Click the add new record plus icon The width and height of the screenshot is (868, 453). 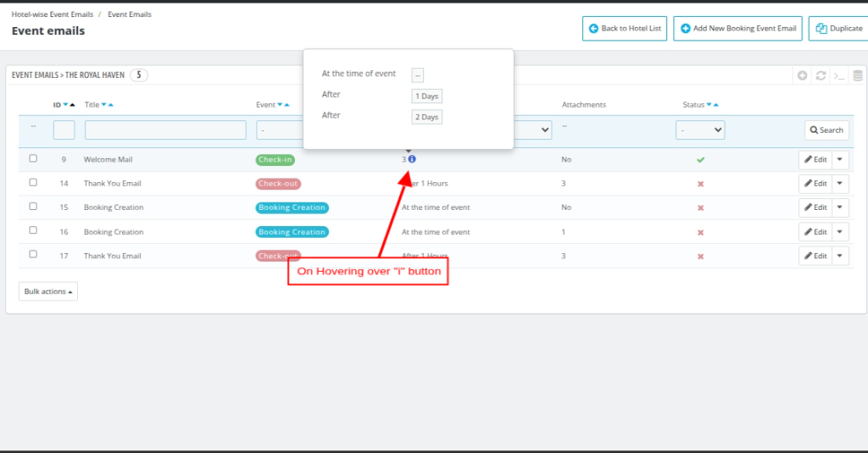802,75
